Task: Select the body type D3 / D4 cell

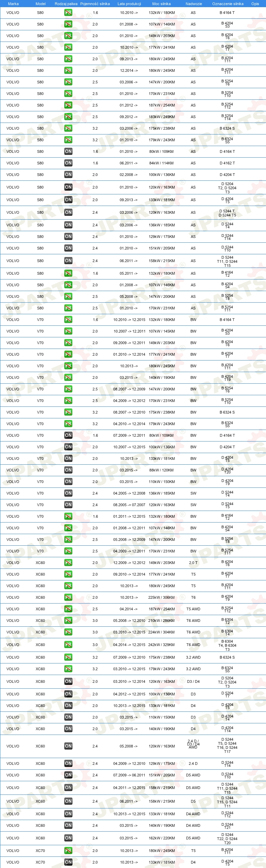Action: (193, 681)
